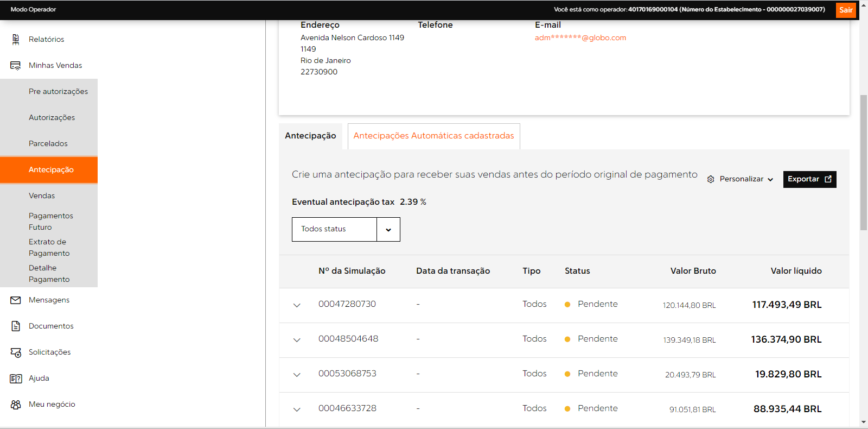This screenshot has width=868, height=429.
Task: Click the Ajuda help icon
Action: tap(16, 378)
